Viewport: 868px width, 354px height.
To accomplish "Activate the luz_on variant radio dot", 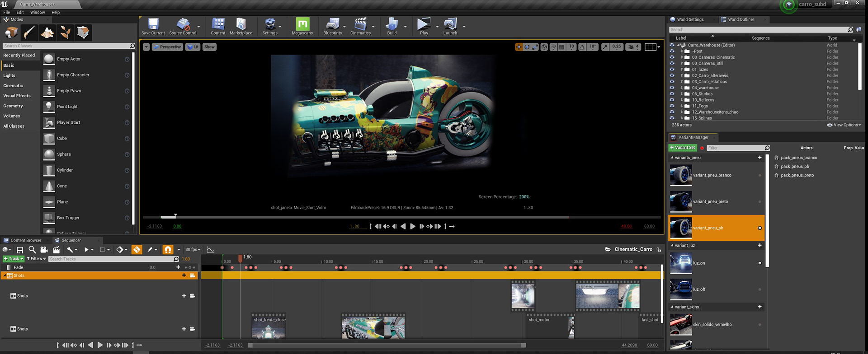I will click(759, 263).
